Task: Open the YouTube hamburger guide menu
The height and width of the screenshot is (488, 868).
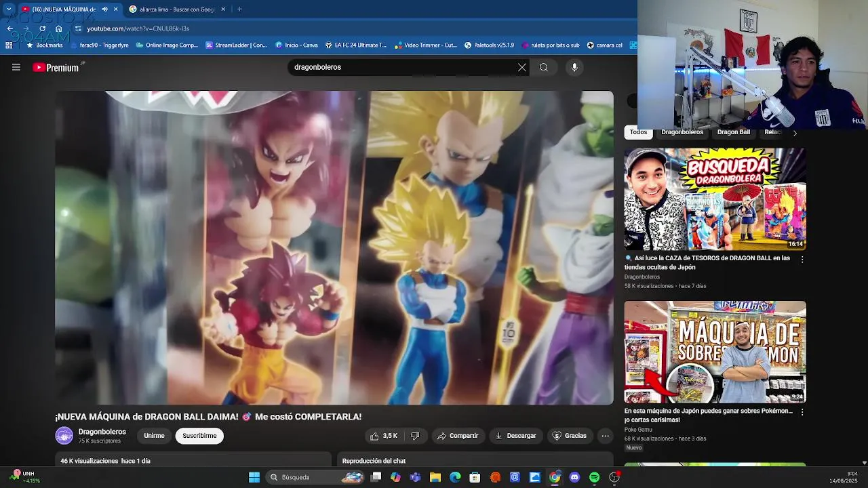Action: (x=16, y=67)
